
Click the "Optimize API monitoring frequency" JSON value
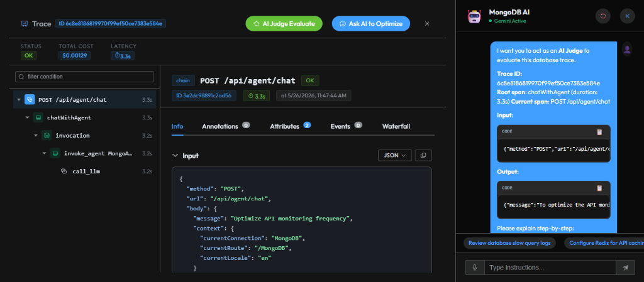pyautogui.click(x=291, y=218)
